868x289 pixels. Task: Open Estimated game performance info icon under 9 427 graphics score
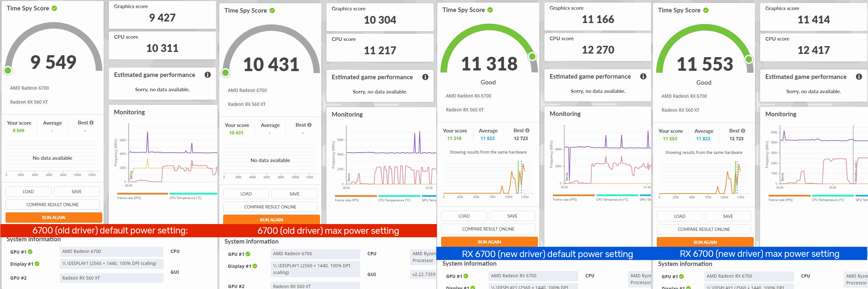coord(208,75)
